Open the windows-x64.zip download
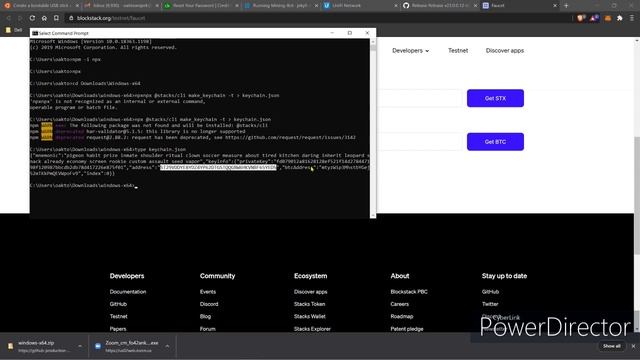 pos(39,346)
